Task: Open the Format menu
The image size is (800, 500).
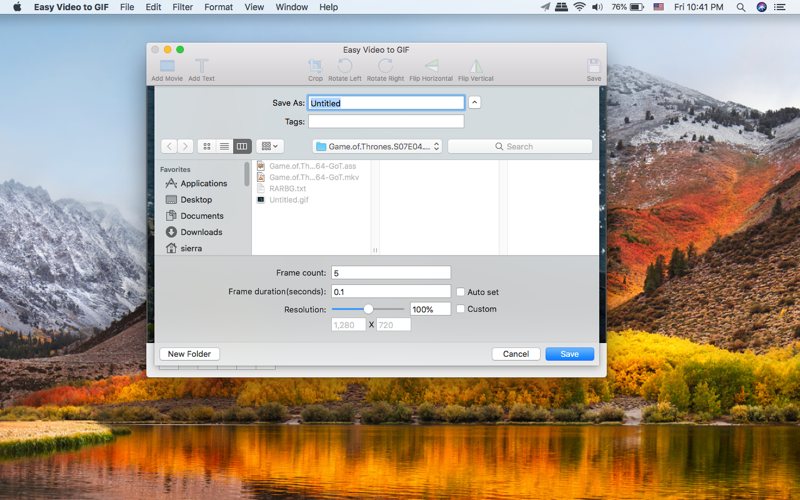Action: coord(218,7)
